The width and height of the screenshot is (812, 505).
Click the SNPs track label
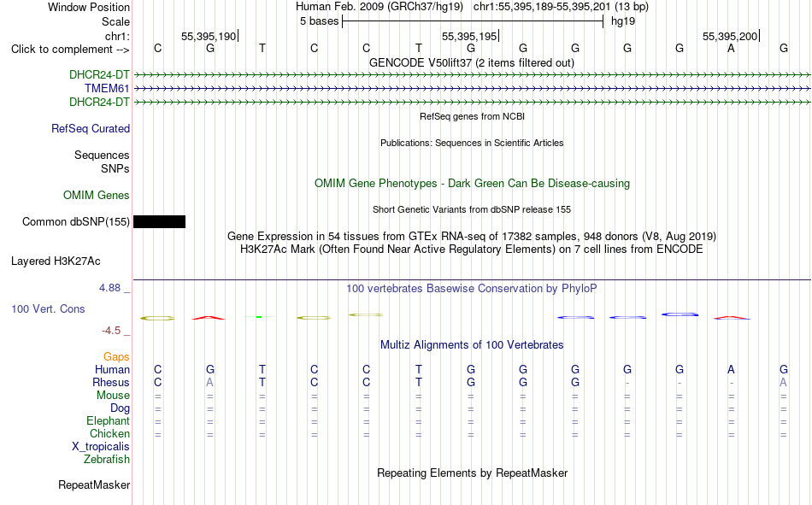point(115,168)
